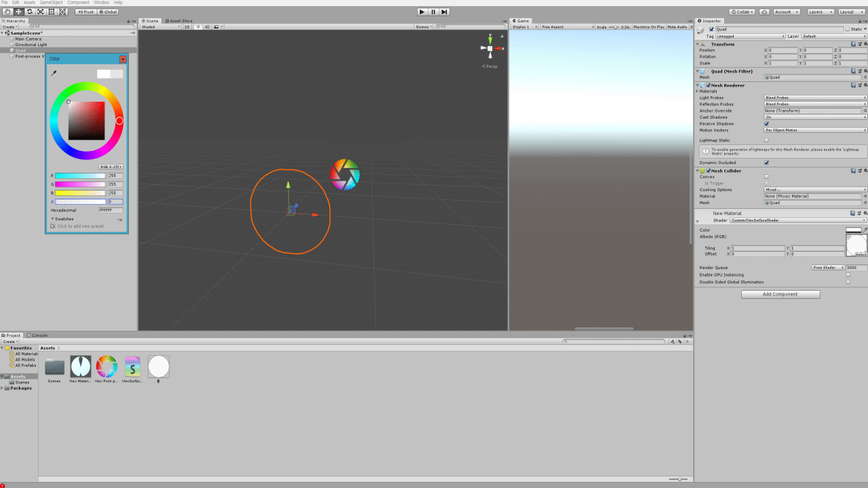Image resolution: width=868 pixels, height=488 pixels.
Task: Select the Move tool in the toolbar
Action: pos(18,12)
